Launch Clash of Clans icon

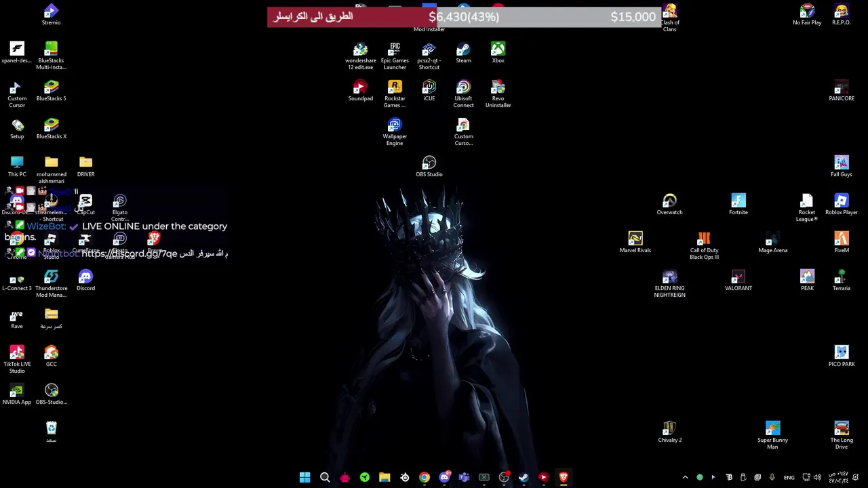[669, 18]
